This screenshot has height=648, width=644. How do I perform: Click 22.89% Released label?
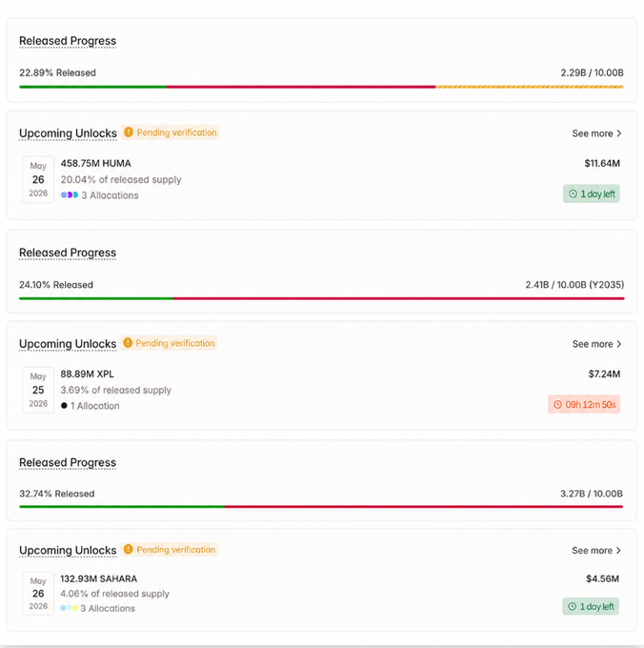57,72
